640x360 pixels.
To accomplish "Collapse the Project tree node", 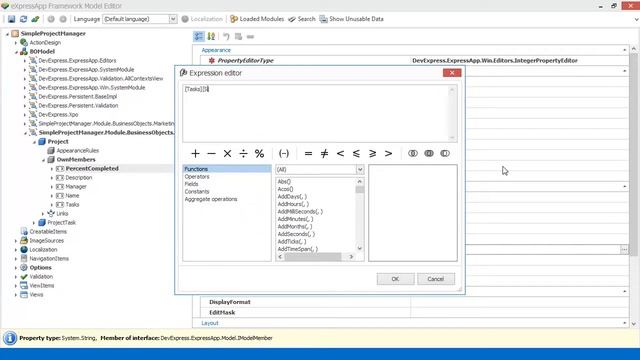I will pyautogui.click(x=34, y=142).
